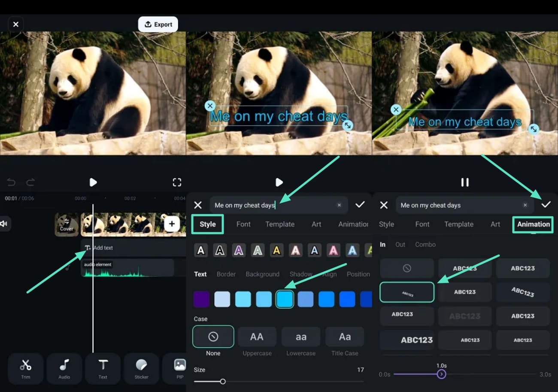Viewport: 558px width, 392px height.
Task: Pause the preview in right screen
Action: [465, 182]
